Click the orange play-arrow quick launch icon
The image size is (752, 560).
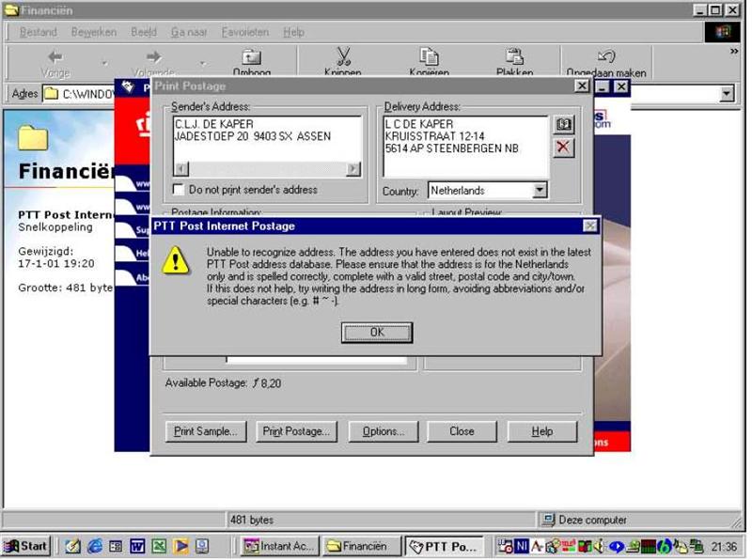click(180, 546)
